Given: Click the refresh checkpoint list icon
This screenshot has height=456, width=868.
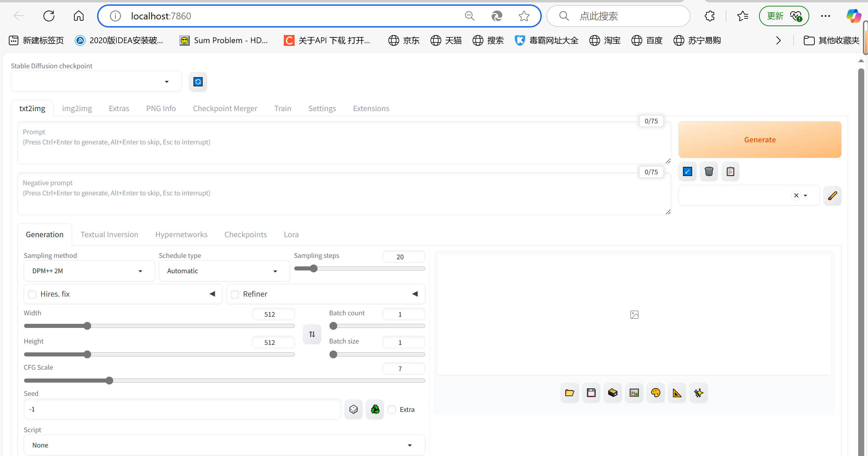Looking at the screenshot, I should point(198,82).
